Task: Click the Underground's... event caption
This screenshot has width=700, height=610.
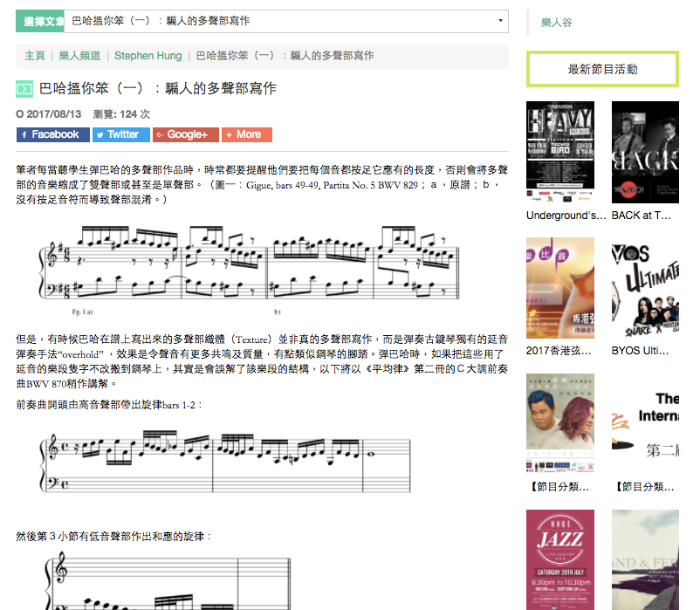Action: pos(566,215)
